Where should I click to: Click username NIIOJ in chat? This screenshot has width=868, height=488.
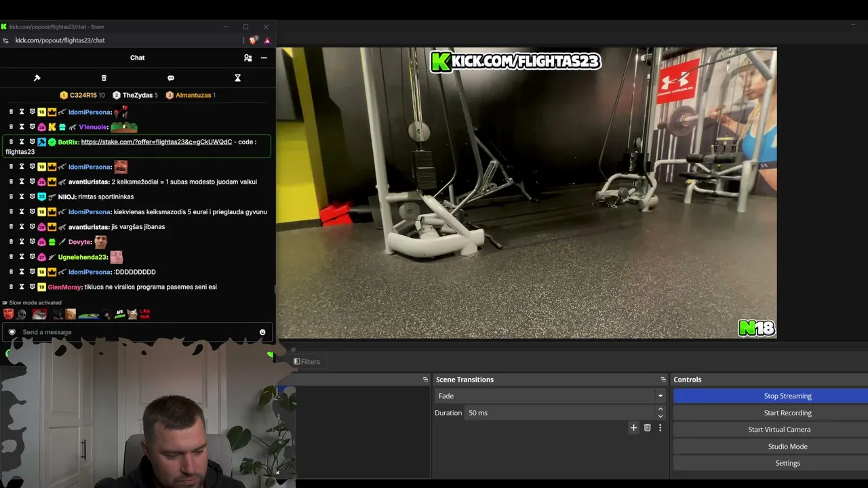click(x=66, y=197)
